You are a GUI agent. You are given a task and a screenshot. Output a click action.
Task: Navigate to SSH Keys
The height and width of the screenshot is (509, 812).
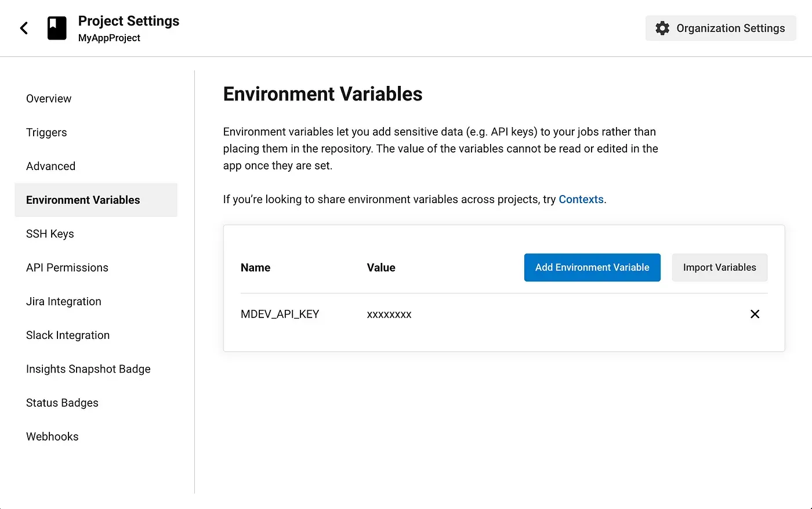click(x=50, y=234)
